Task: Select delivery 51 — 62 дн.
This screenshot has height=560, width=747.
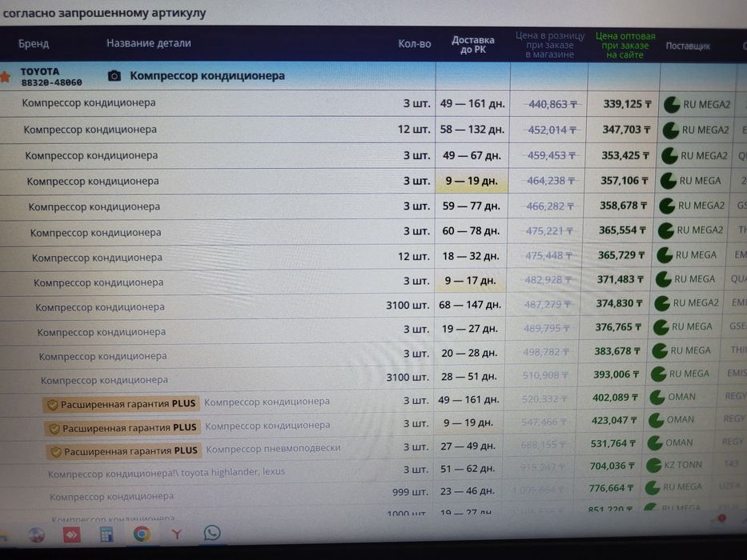Action: 468,469
